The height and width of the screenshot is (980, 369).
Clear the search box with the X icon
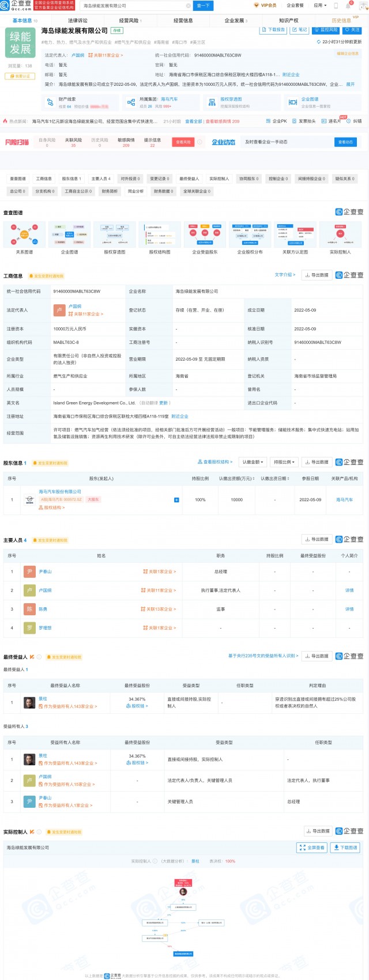click(x=188, y=5)
